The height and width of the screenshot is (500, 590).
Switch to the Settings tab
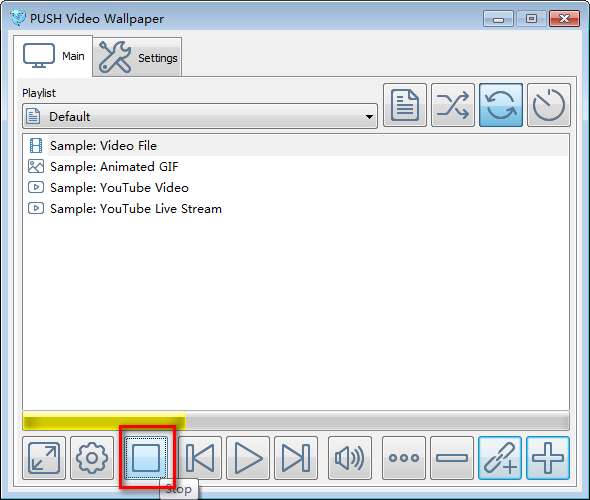click(x=138, y=57)
